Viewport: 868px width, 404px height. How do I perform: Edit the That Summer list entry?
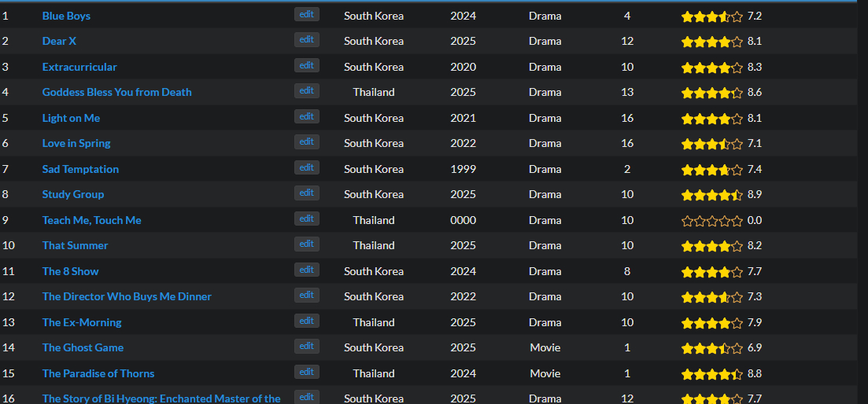click(x=307, y=244)
